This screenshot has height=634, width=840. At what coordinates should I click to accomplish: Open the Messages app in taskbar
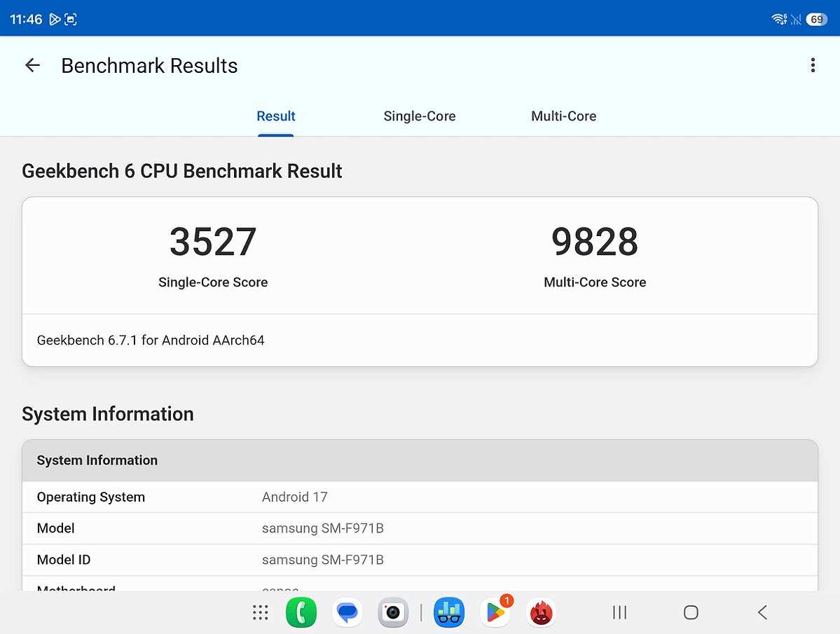pos(347,612)
